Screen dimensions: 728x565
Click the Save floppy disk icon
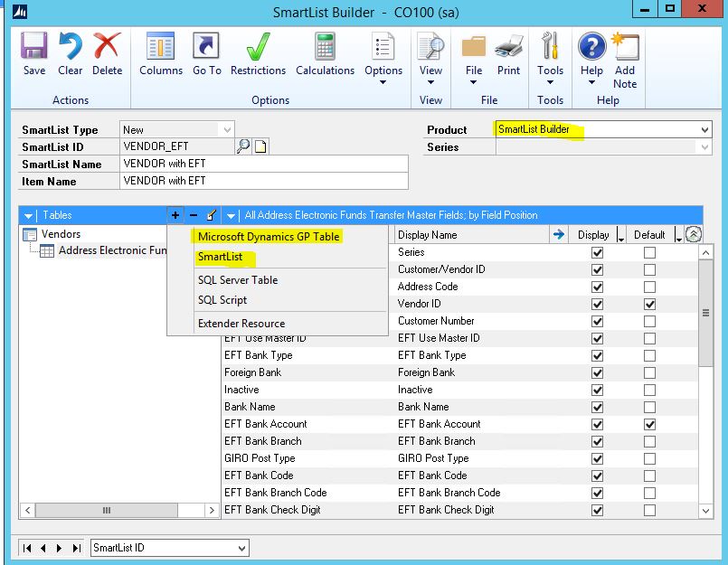point(33,46)
